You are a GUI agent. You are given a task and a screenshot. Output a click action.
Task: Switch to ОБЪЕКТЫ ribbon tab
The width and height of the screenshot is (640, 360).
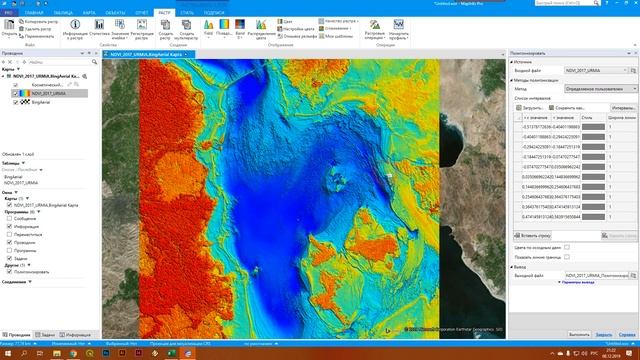coord(115,13)
